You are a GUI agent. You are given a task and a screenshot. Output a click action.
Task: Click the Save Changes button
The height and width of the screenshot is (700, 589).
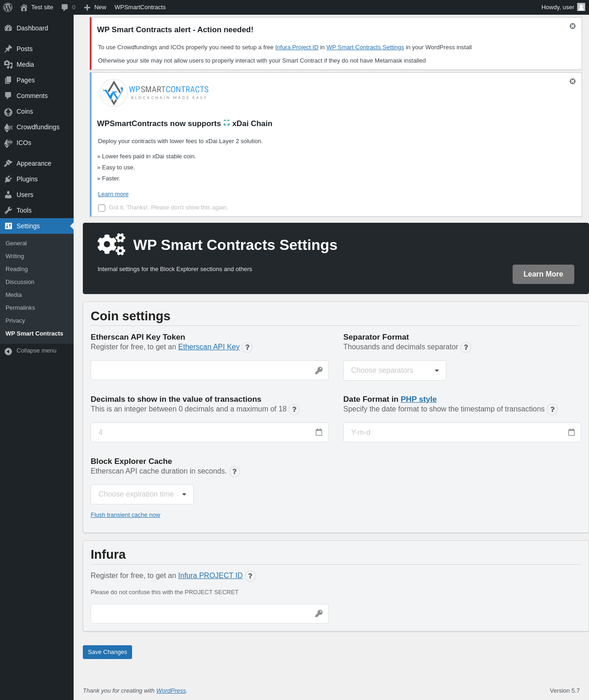[107, 652]
